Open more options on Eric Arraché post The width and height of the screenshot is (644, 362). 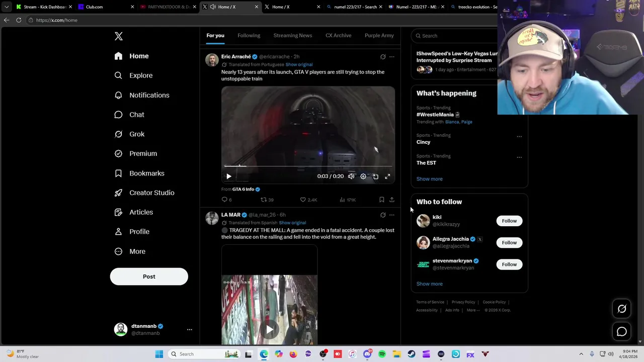tap(392, 57)
